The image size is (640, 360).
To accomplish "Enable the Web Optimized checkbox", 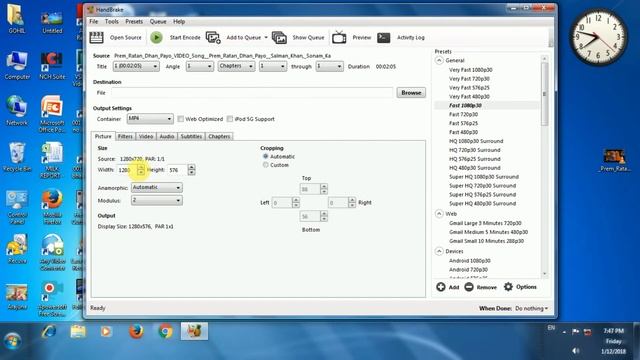I will click(x=180, y=119).
